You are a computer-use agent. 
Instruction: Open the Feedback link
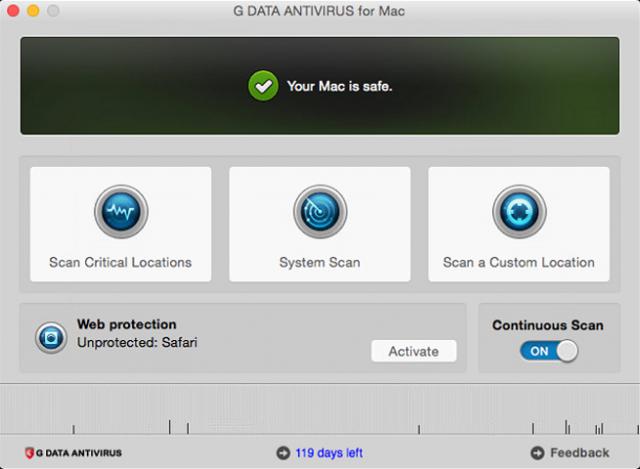(x=580, y=453)
